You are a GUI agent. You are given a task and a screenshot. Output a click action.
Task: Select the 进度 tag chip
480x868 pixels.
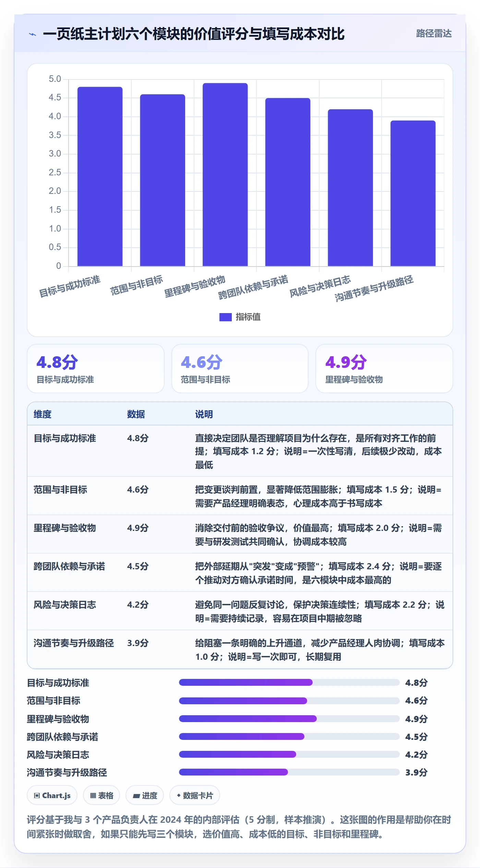click(145, 795)
